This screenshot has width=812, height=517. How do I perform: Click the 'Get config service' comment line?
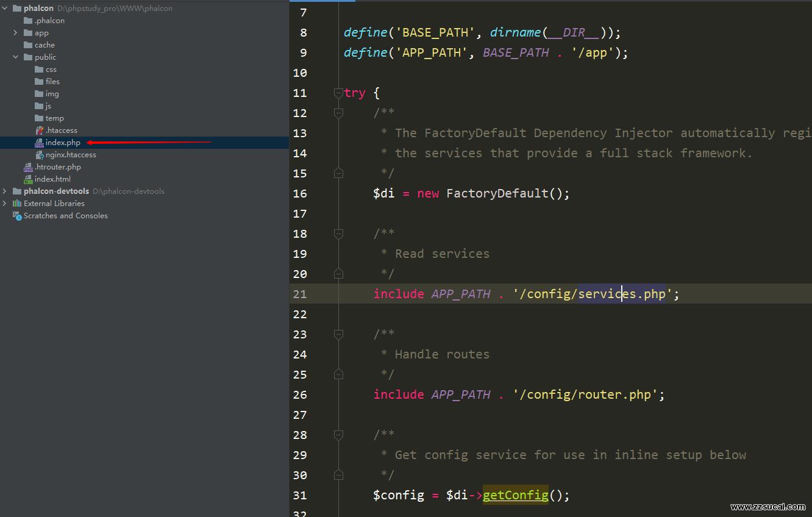point(564,455)
